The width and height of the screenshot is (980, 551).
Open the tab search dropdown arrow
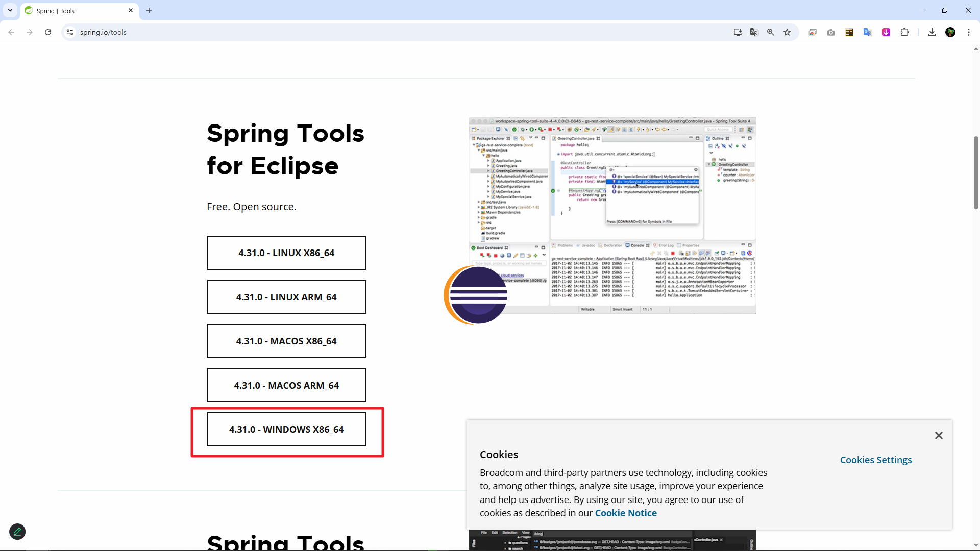[x=10, y=10]
